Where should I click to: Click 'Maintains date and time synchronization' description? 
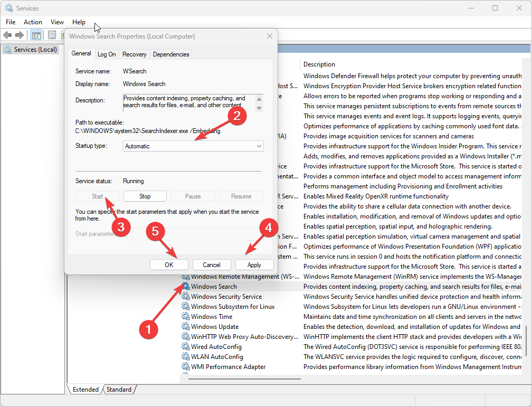tap(412, 316)
